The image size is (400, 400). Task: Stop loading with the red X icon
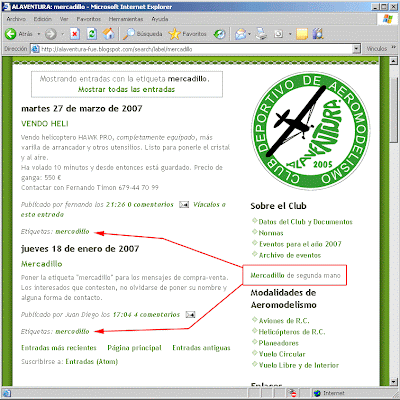[75, 34]
